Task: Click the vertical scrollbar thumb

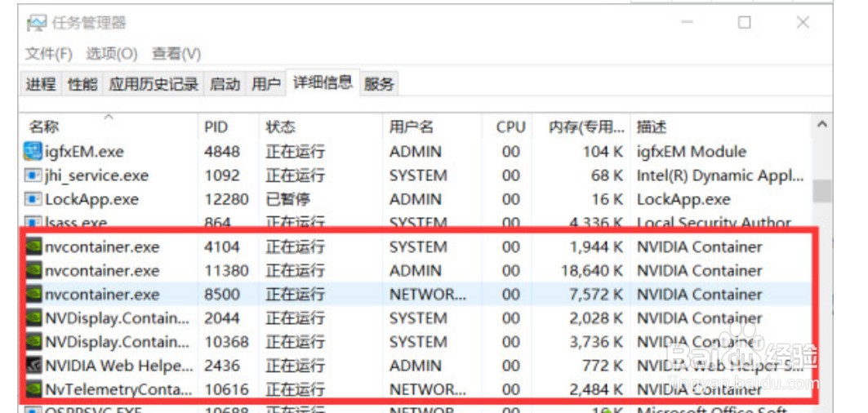Action: point(822,191)
